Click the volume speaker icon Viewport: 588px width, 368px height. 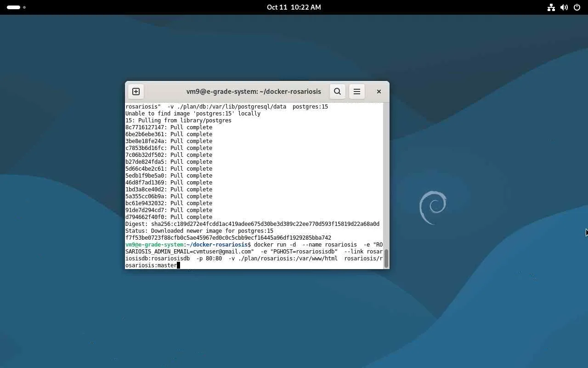tap(564, 7)
